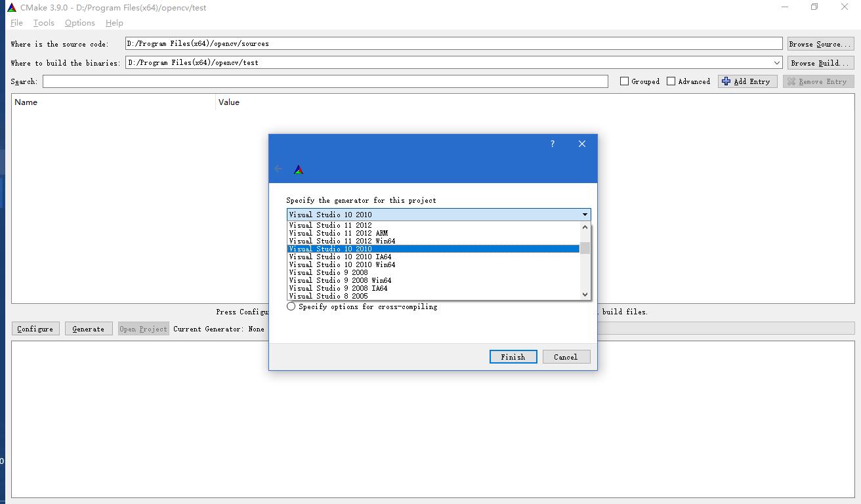Select Visual Studio 11 2012 ARM
Viewport: 861px width, 504px height.
[434, 233]
